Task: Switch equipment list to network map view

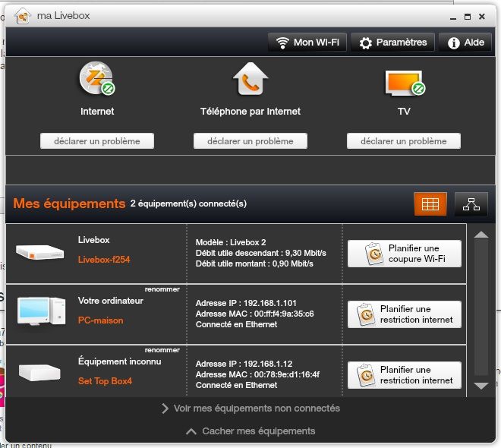Action: pos(471,203)
